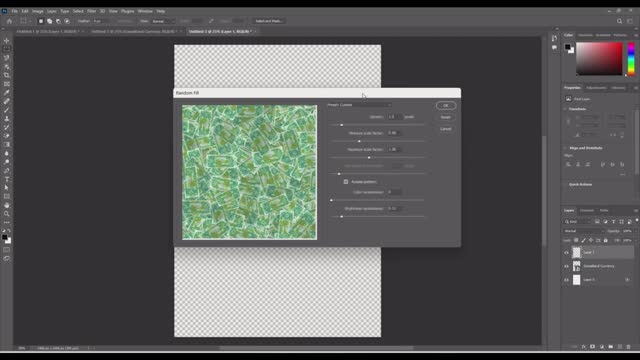Viewport: 640px width, 360px height.
Task: Expand the Quick Actions section
Action: [565, 184]
